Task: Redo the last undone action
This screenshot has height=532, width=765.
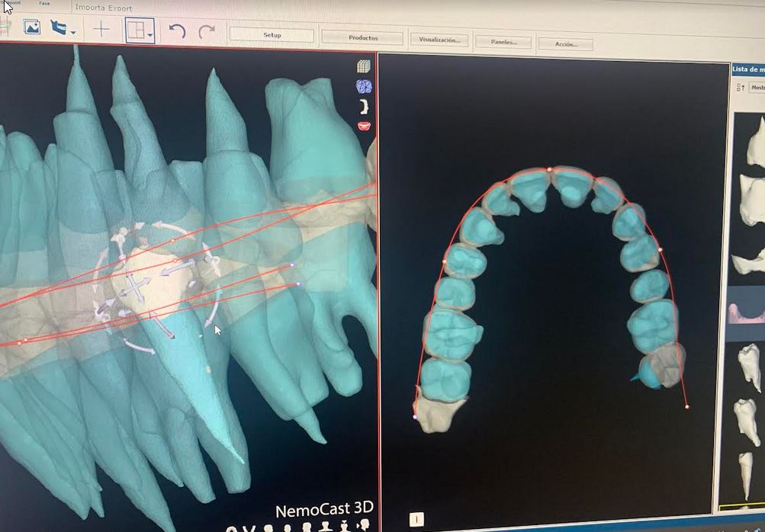Action: 207,32
